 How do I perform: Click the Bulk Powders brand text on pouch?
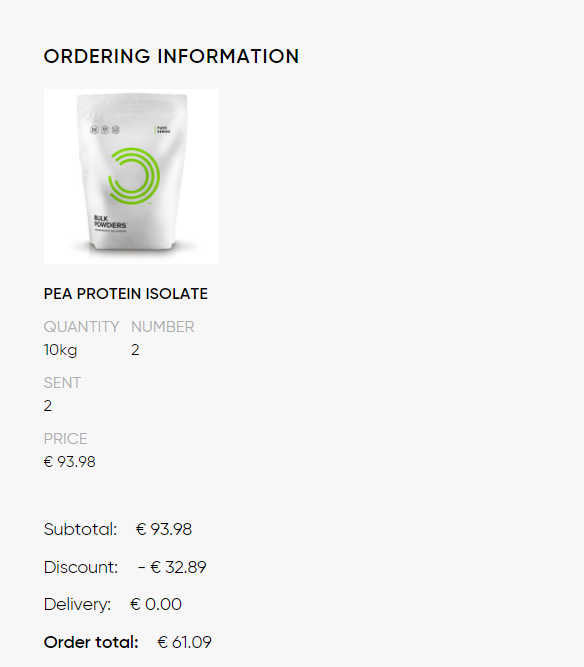point(110,222)
